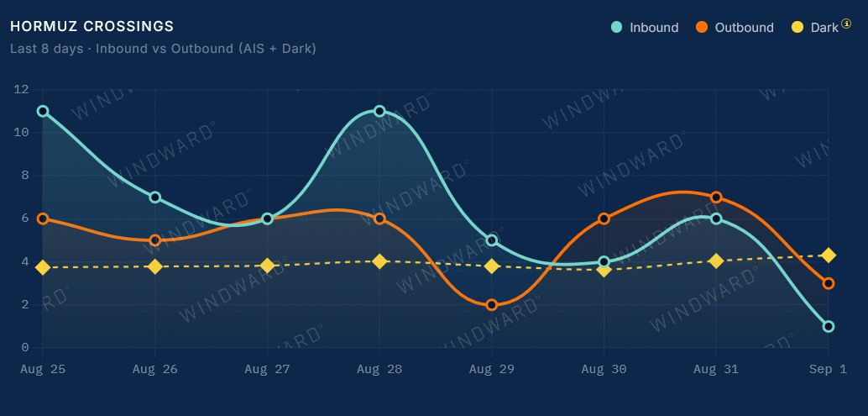Select the Outbound data point on Aug 26
Image resolution: width=868 pixels, height=416 pixels.
point(155,240)
